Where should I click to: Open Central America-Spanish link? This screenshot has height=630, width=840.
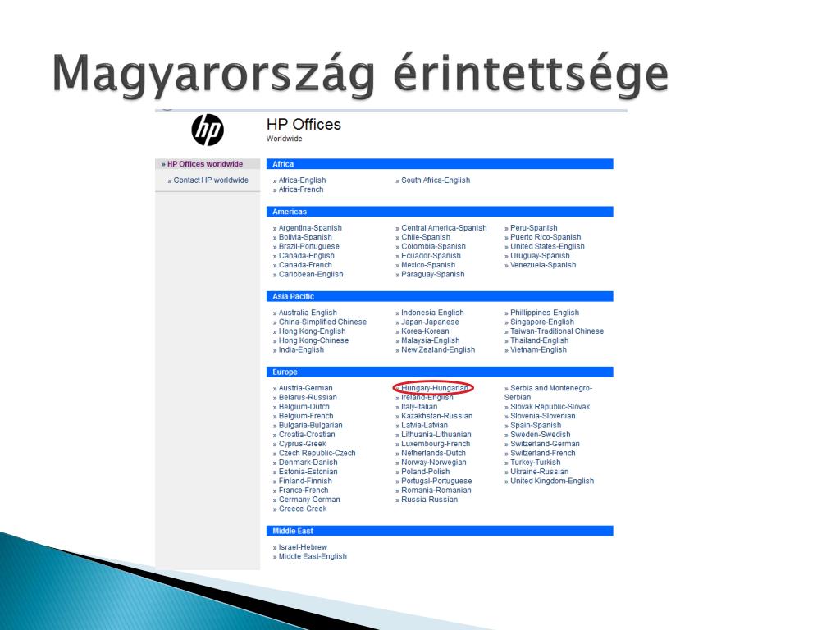(444, 228)
